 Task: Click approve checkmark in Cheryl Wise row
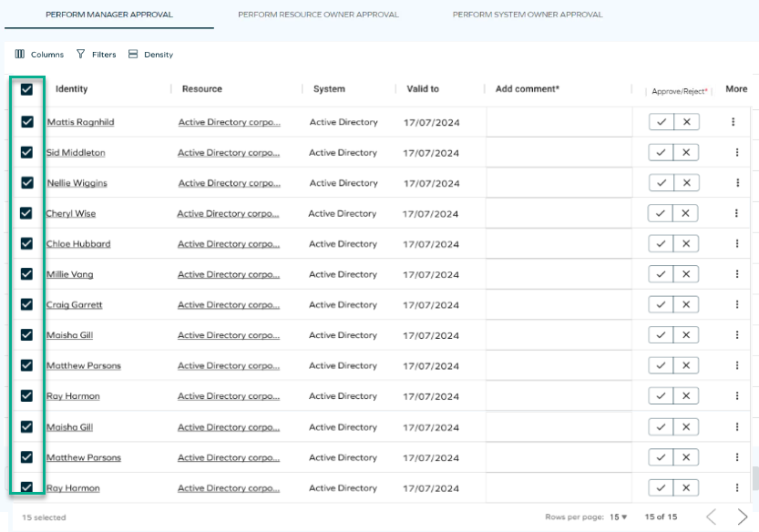(x=661, y=213)
